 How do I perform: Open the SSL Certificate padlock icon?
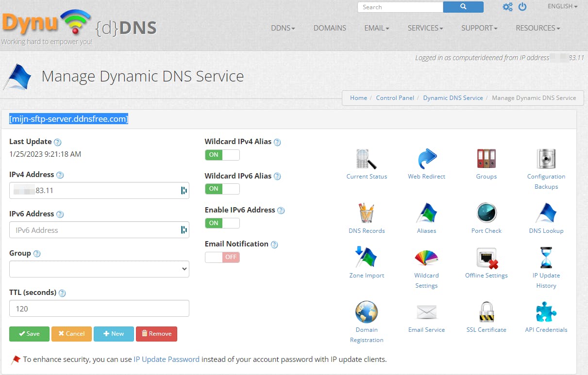click(x=487, y=312)
